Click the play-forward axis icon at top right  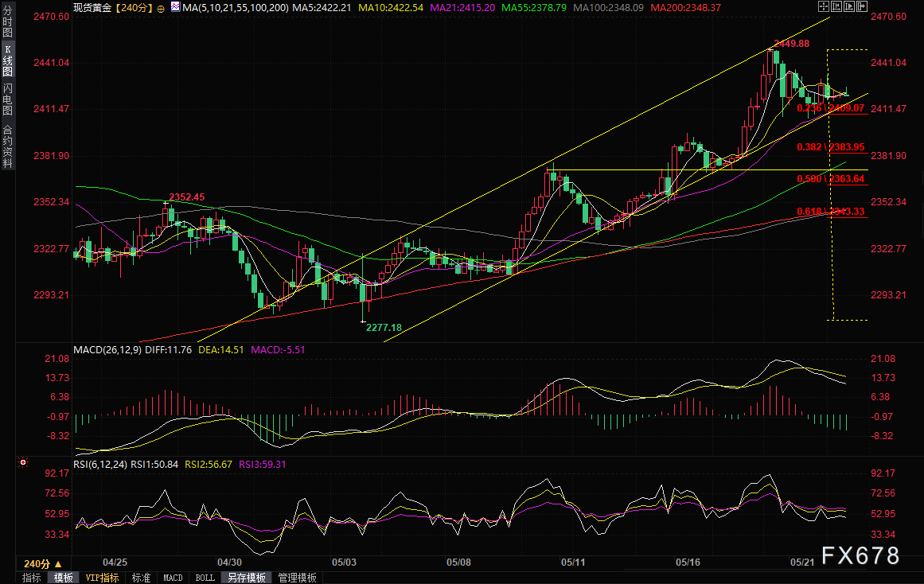click(849, 6)
